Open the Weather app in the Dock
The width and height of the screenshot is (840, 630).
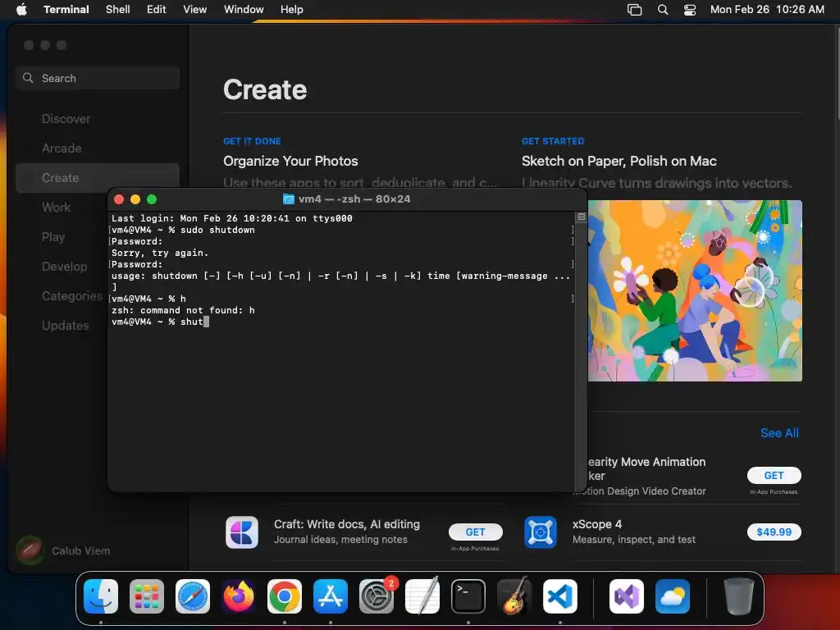(673, 596)
